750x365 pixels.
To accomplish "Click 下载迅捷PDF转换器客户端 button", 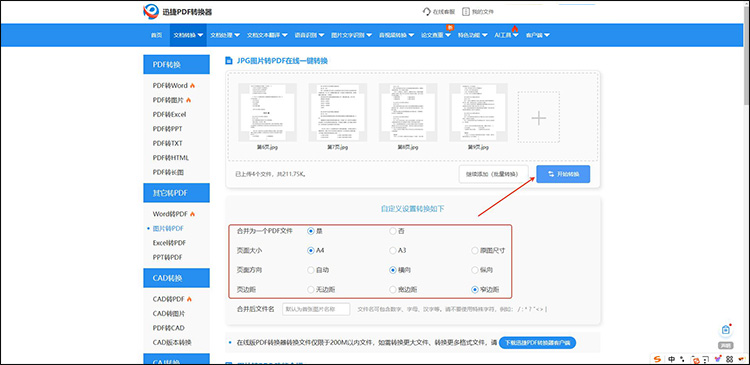I will point(537,343).
